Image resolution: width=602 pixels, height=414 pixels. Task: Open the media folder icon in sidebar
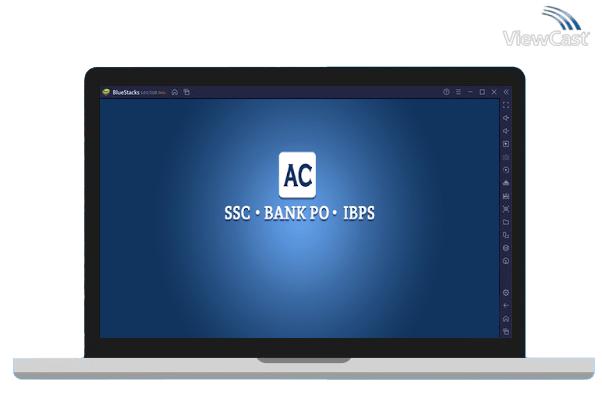click(506, 222)
